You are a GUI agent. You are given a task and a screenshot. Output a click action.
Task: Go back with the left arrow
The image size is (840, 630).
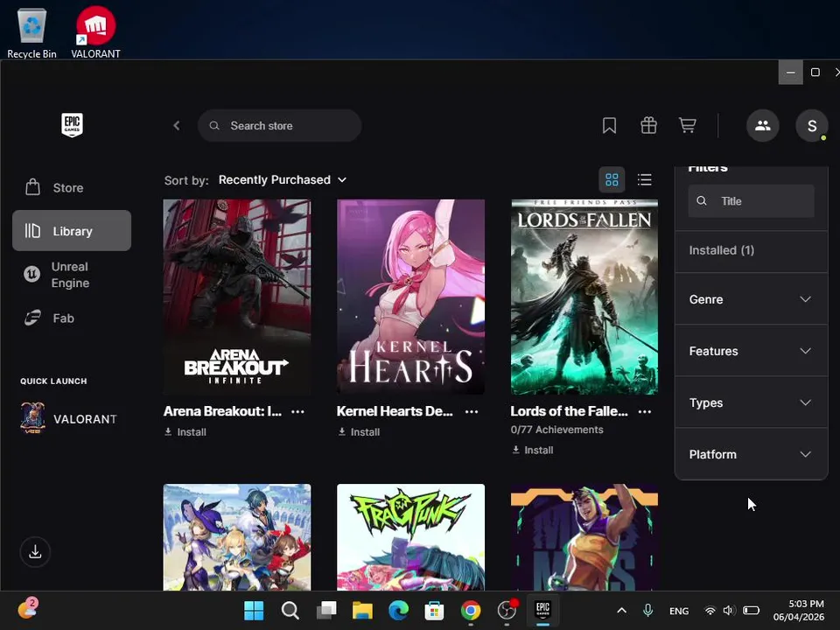tap(177, 125)
